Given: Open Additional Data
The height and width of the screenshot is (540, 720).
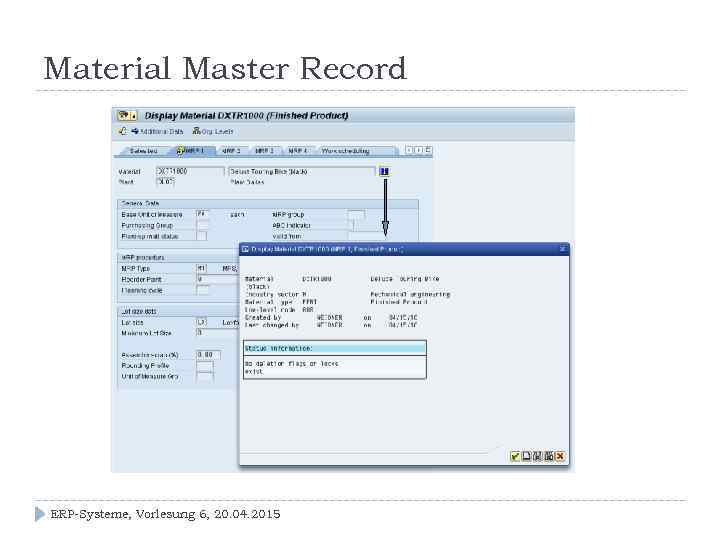Looking at the screenshot, I should pos(157,131).
